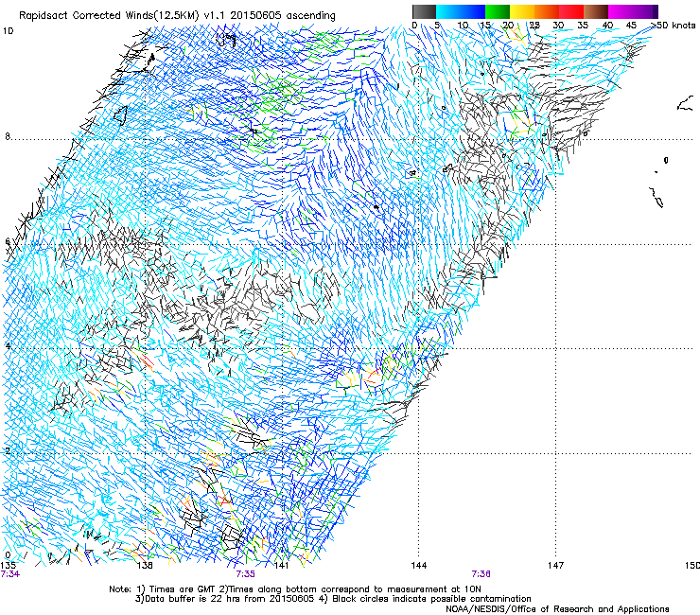The image size is (700, 615).
Task: Click the longitude label '135'
Action: point(8,566)
